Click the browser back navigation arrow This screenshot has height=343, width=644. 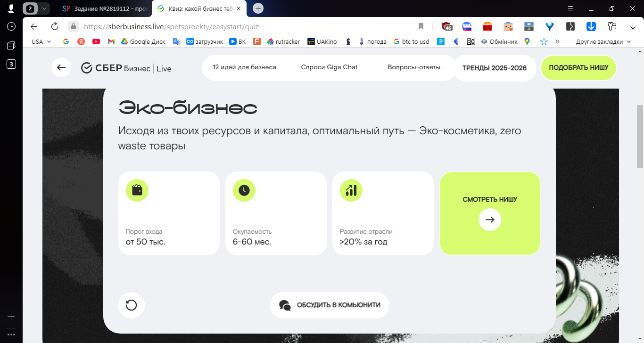click(34, 26)
